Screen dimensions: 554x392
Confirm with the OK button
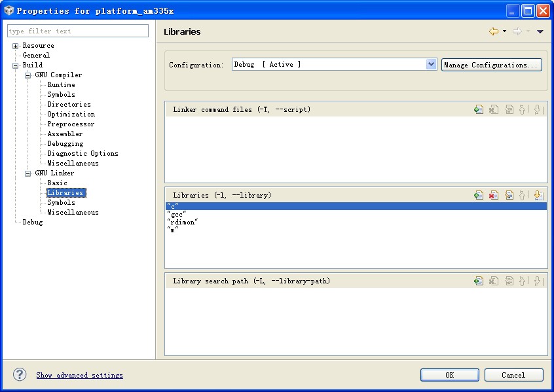click(x=450, y=375)
